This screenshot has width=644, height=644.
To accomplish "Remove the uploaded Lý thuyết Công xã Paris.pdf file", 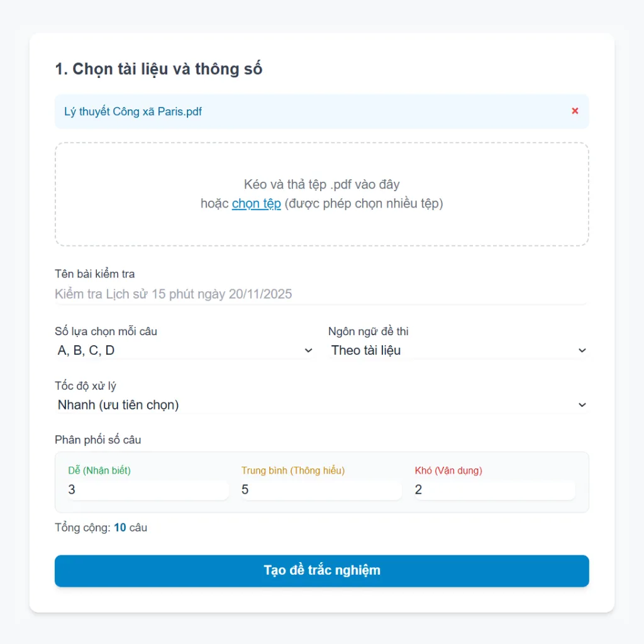I will [x=575, y=111].
